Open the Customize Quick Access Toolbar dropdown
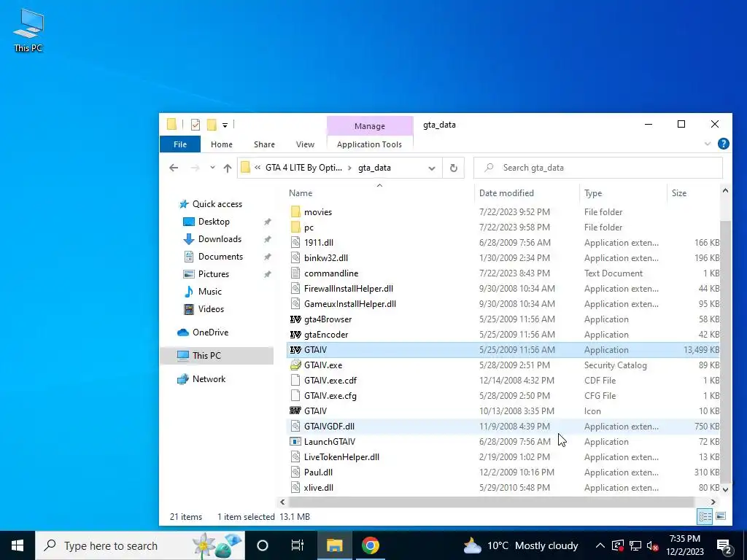 click(225, 125)
